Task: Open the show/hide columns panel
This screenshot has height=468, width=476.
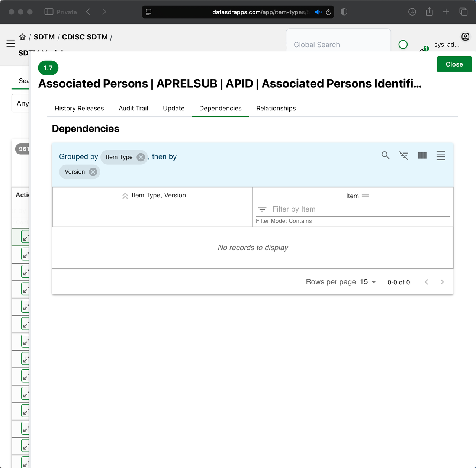Action: [422, 155]
